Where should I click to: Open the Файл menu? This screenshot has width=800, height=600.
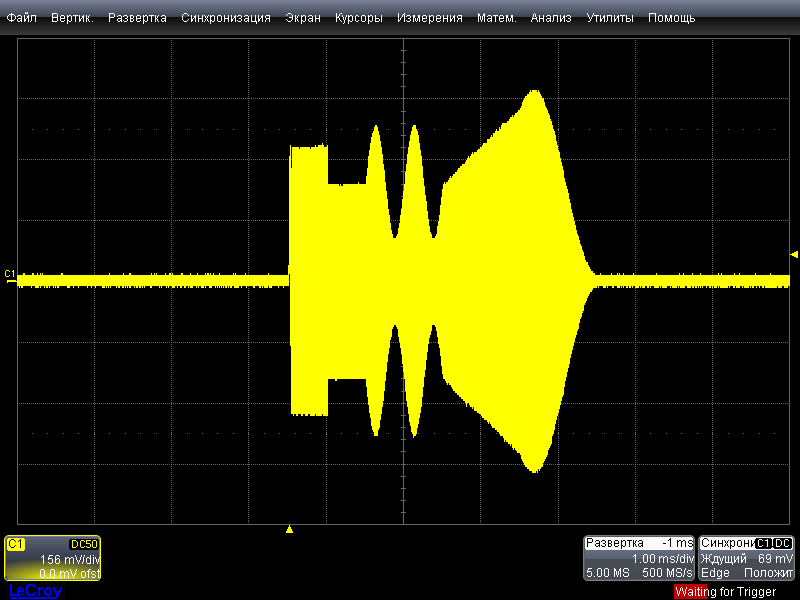click(x=22, y=18)
